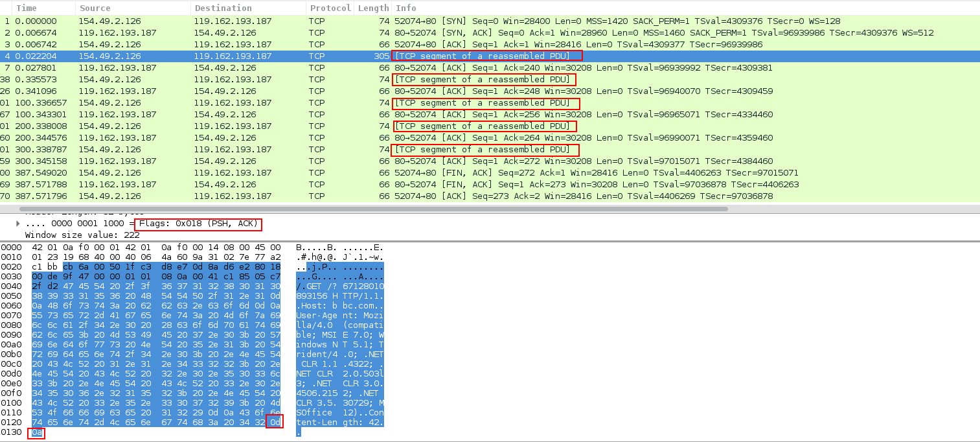The height and width of the screenshot is (442, 980).
Task: Select the highlighted 305-length TCP segment
Action: (x=490, y=56)
